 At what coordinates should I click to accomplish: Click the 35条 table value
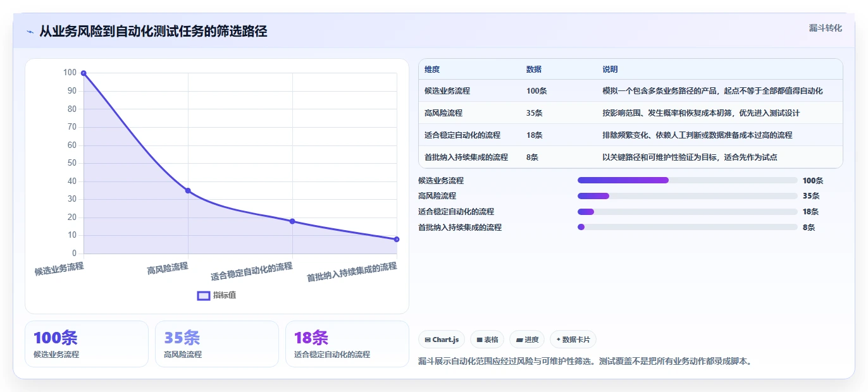535,113
